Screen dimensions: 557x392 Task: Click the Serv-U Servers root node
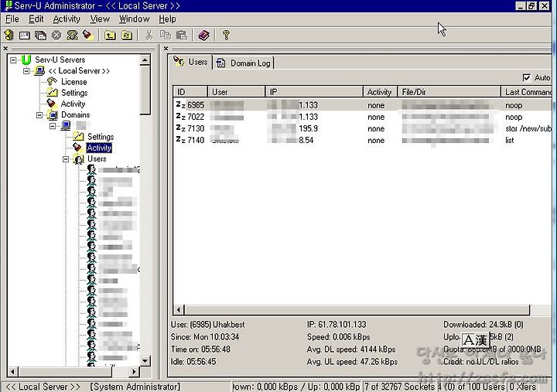[60, 60]
